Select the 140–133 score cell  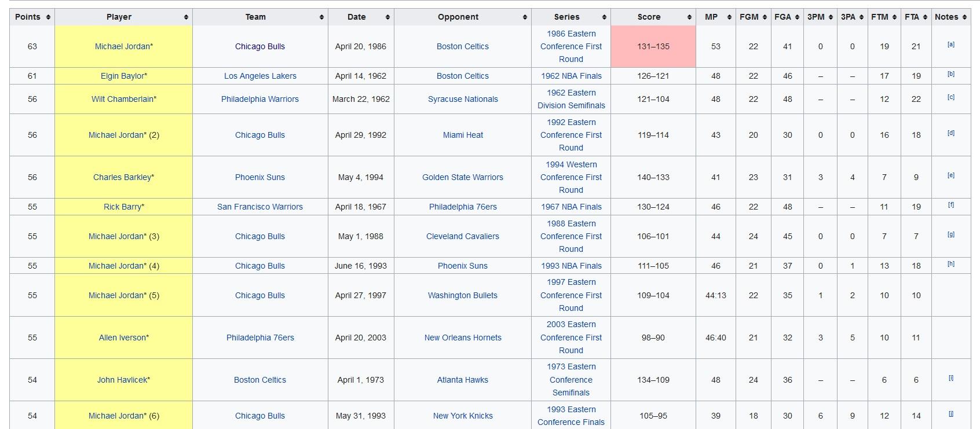click(653, 177)
